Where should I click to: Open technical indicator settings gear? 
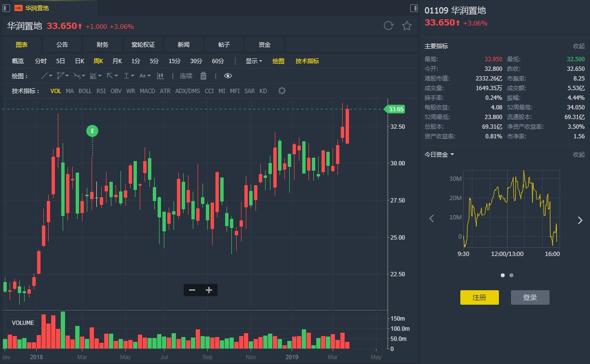(x=282, y=91)
